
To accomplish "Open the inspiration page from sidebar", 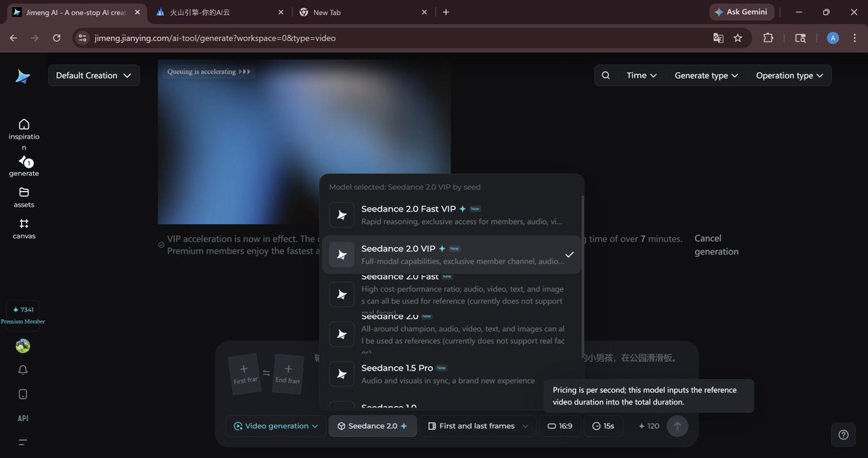I will point(24,135).
